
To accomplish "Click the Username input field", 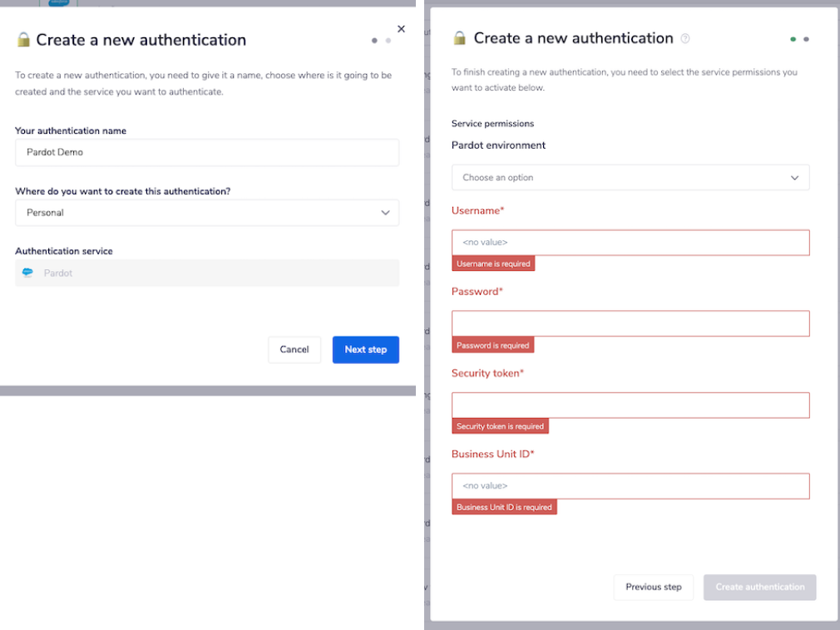I will pyautogui.click(x=630, y=242).
